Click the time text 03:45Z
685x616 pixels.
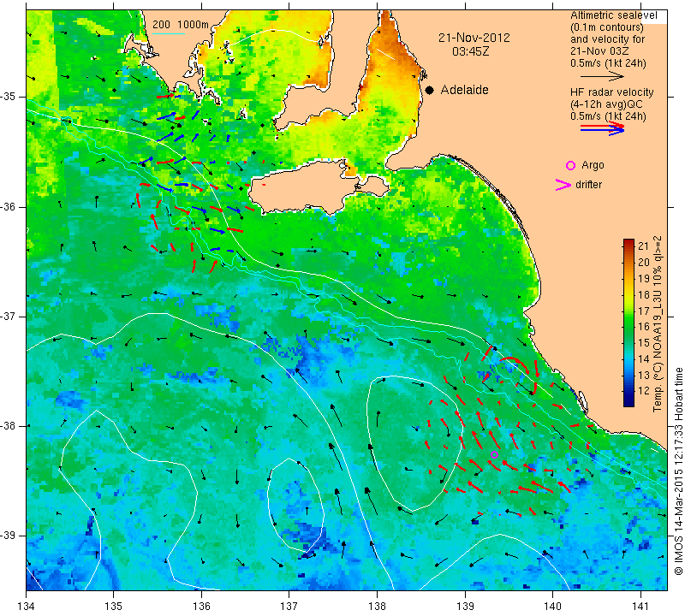[470, 51]
